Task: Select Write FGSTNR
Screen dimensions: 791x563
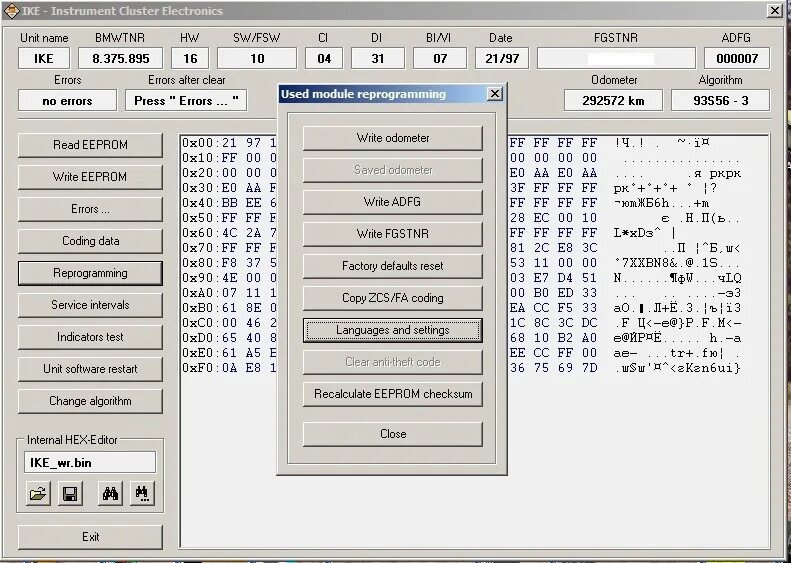Action: click(392, 234)
